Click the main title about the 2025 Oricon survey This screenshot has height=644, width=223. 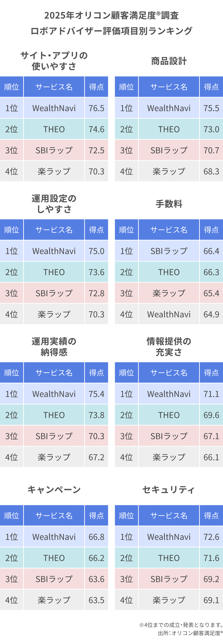pos(111,23)
